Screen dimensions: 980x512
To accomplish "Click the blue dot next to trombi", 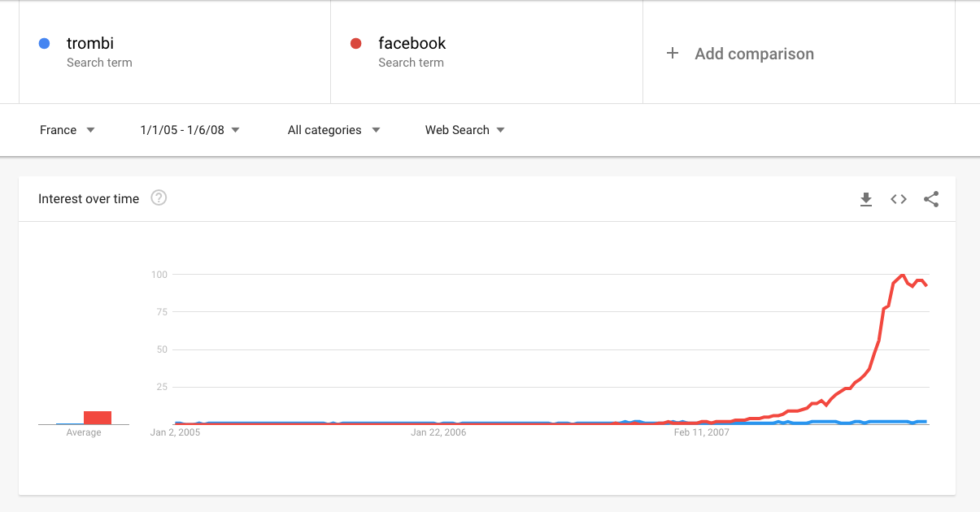I will [45, 43].
